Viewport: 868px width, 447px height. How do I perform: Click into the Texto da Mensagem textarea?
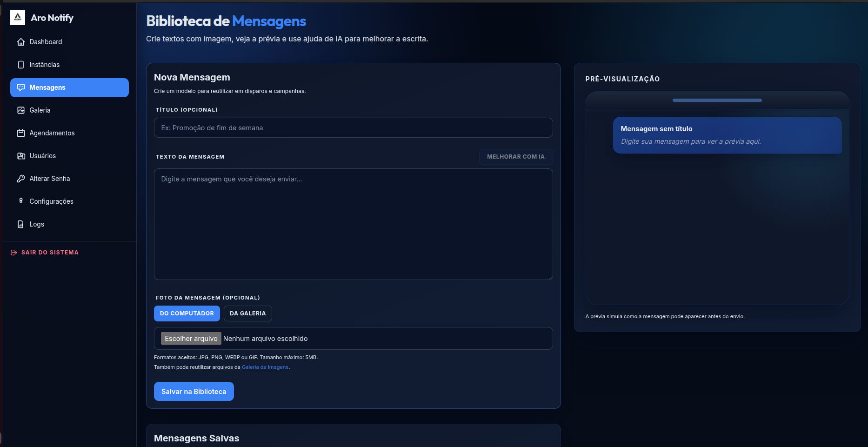[354, 224]
